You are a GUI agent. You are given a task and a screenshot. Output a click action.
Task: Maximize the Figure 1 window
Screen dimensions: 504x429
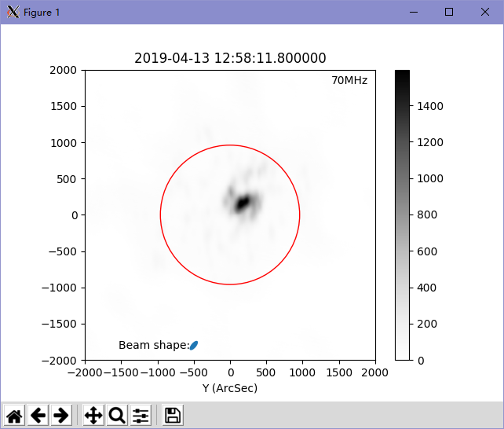coord(449,13)
